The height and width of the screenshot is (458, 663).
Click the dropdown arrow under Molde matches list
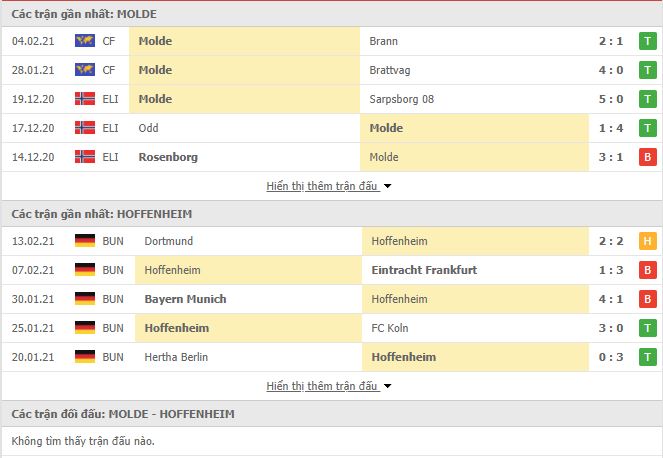tap(387, 186)
